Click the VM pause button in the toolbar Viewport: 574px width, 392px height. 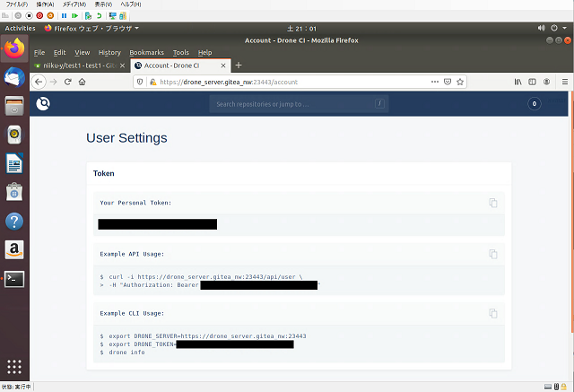point(64,16)
